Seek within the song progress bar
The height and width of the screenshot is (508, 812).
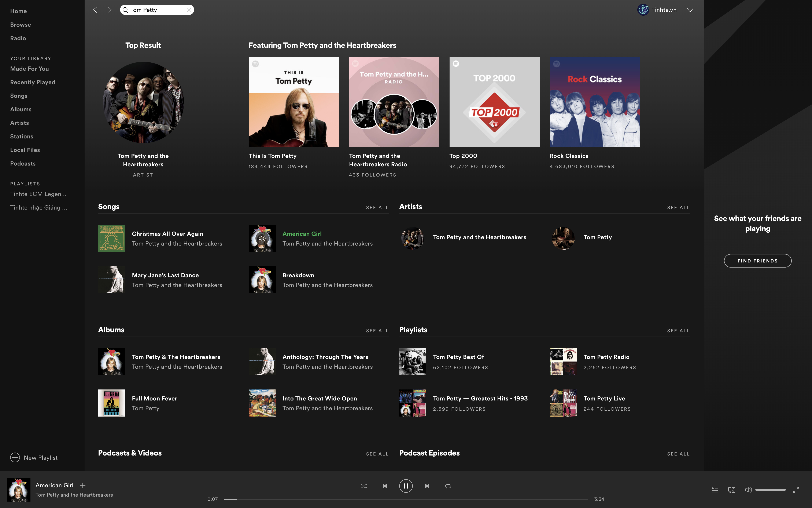(x=406, y=499)
